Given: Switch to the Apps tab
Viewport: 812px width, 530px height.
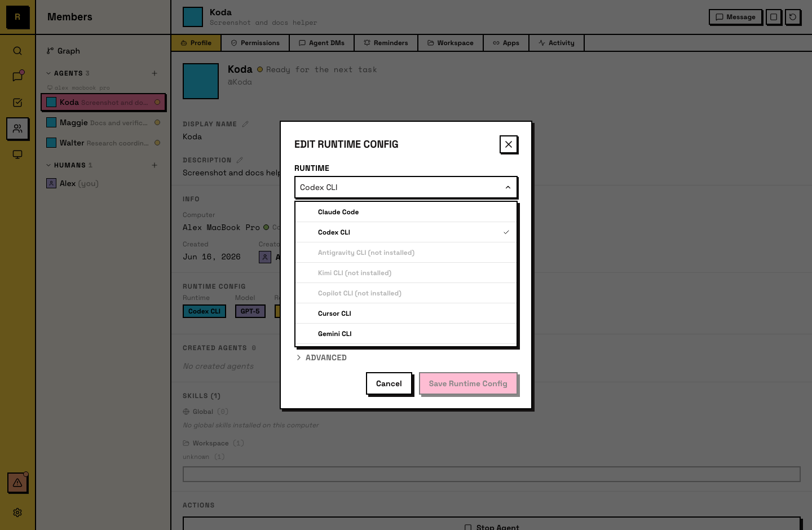Looking at the screenshot, I should tap(506, 43).
